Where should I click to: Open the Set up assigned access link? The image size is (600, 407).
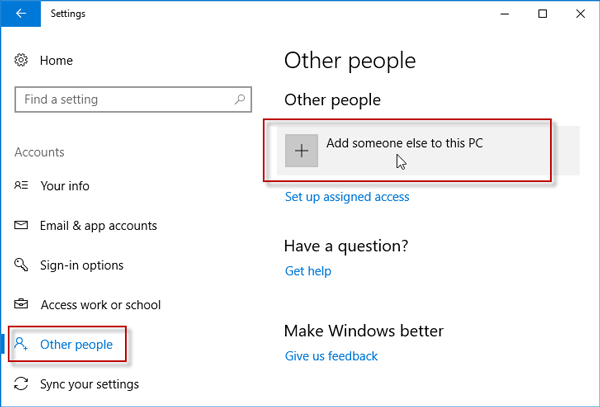pyautogui.click(x=347, y=197)
